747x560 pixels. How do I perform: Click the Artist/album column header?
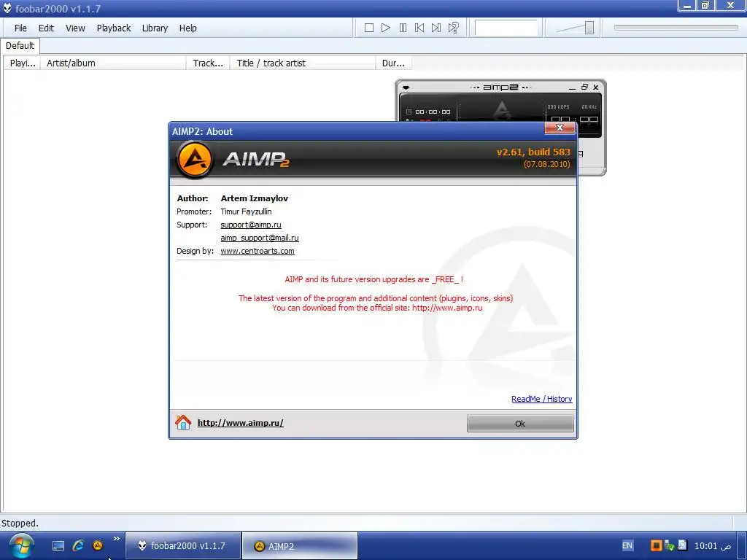click(x=113, y=63)
